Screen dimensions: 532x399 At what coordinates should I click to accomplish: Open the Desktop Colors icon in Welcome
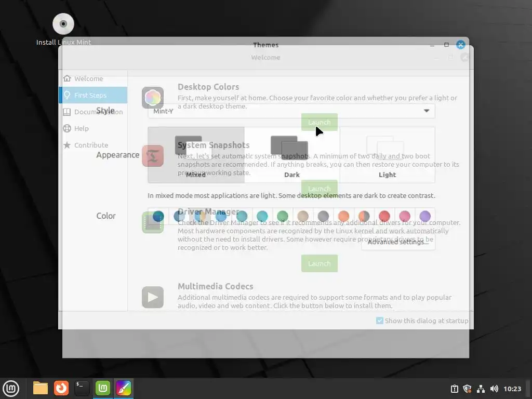point(153,98)
